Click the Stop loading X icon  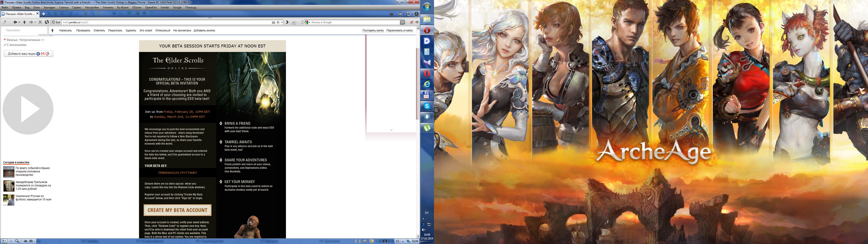point(40,22)
